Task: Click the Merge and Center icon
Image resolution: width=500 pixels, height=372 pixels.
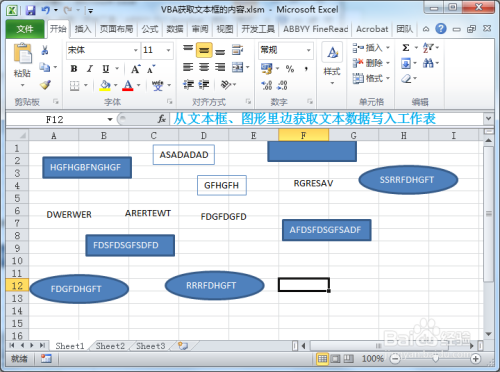Action: 238,67
